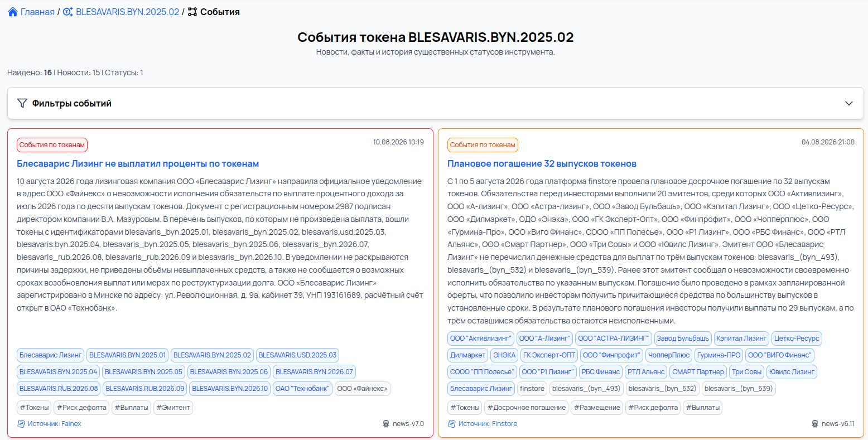Screen dimensions: 868x440
Task: Select tag BLESAVARIS.BYN.2025.05
Action: (143, 372)
